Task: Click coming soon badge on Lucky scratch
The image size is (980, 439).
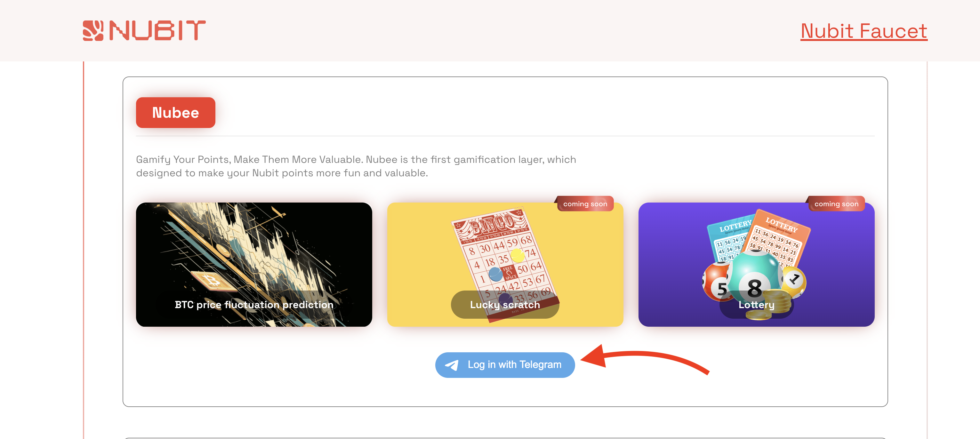Action: tap(585, 204)
